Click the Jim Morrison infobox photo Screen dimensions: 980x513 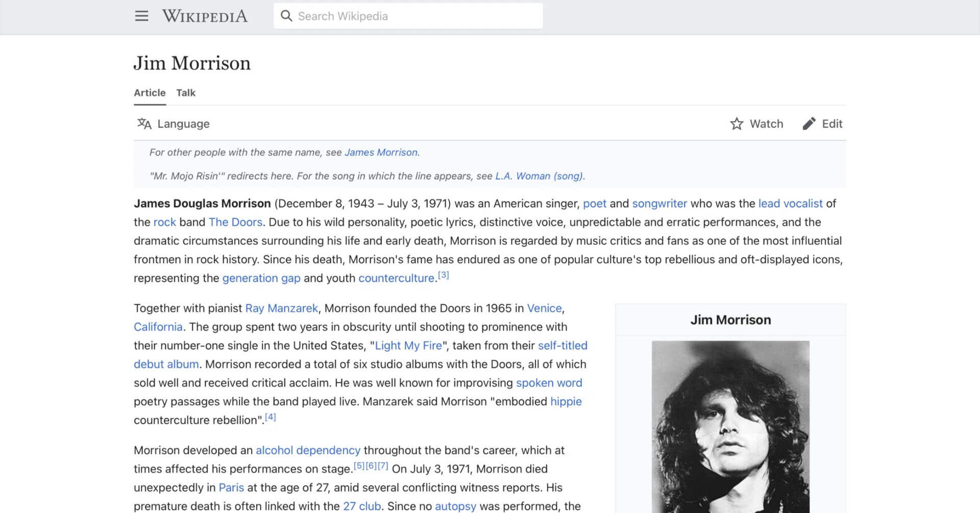click(730, 427)
